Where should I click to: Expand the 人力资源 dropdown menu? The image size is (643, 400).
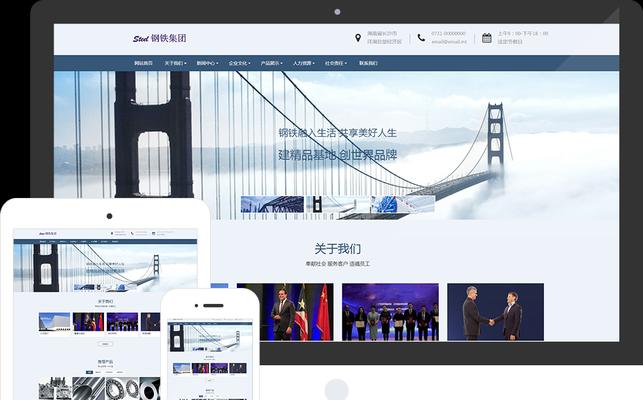[x=304, y=63]
